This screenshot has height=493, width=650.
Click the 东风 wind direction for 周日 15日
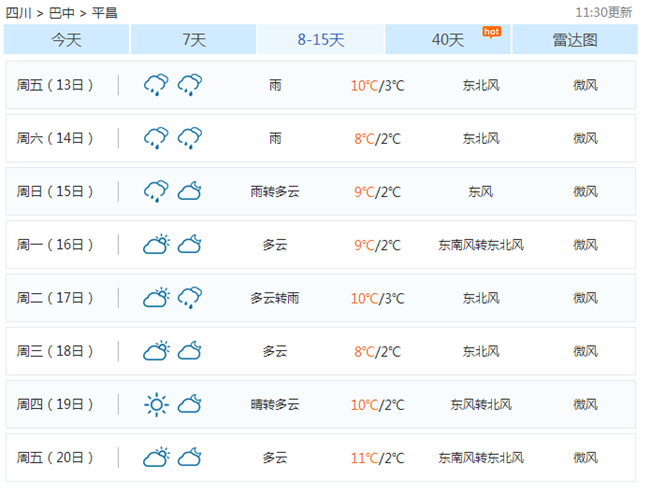[481, 192]
